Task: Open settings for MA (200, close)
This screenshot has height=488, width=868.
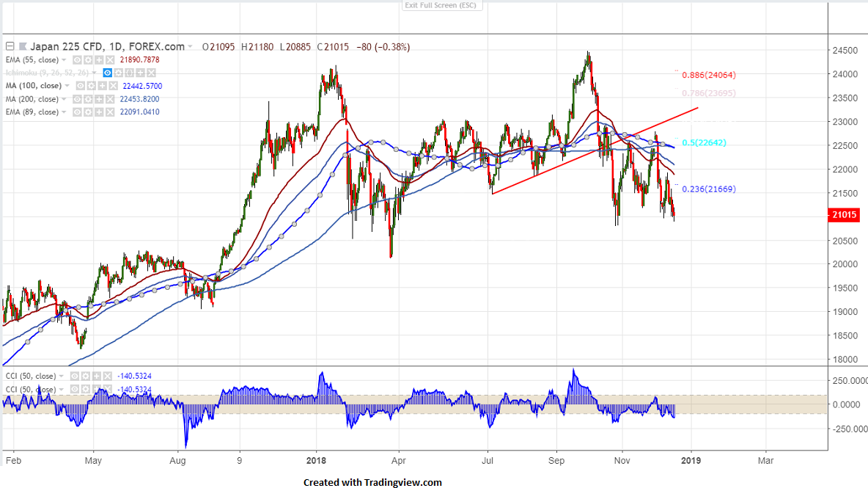Action: pyautogui.click(x=88, y=99)
